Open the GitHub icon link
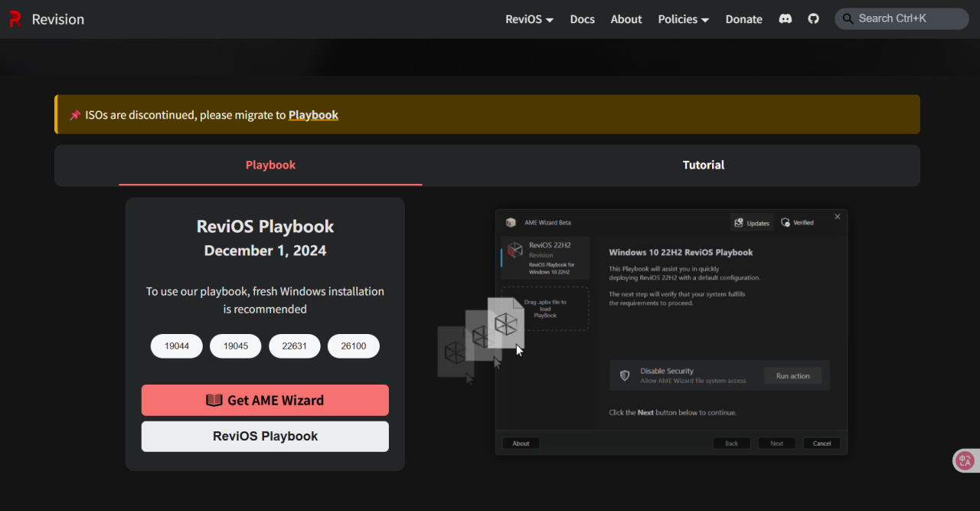 pyautogui.click(x=813, y=18)
